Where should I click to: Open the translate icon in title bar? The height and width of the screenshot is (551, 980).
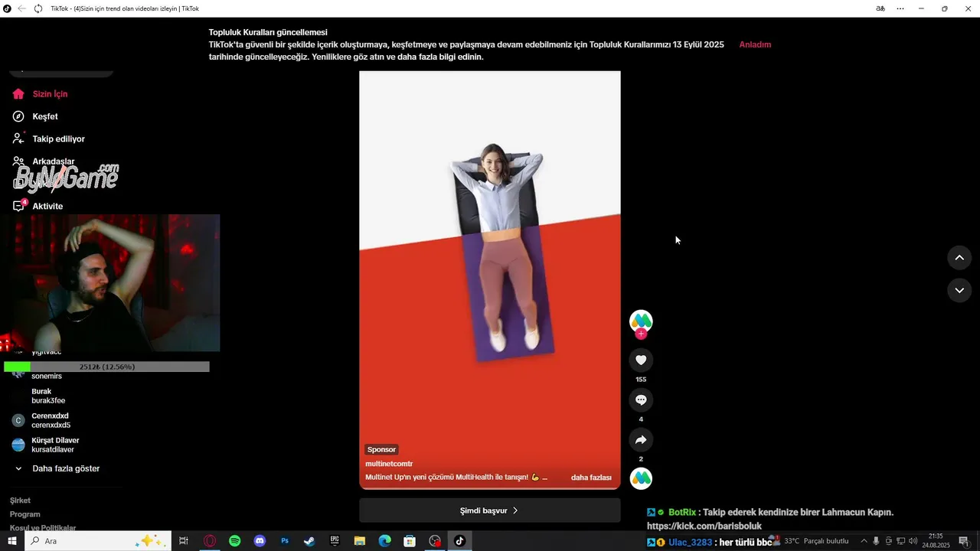(880, 8)
